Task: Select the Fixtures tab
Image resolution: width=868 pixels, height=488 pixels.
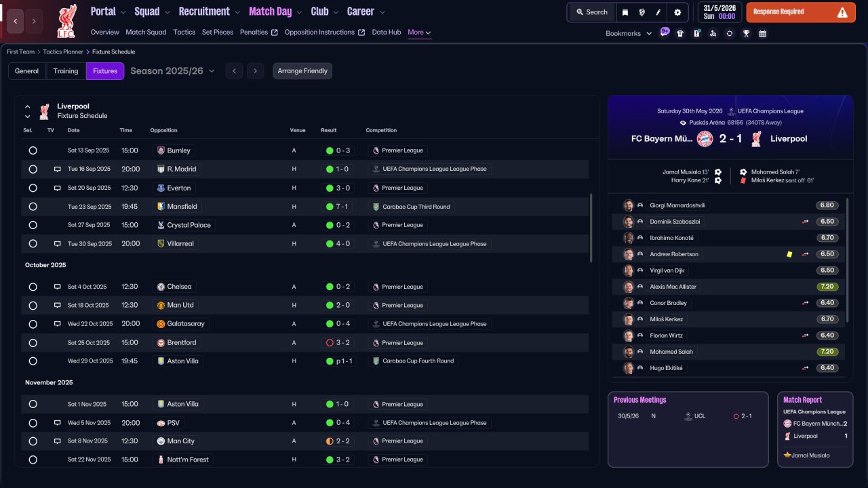Action: [x=105, y=71]
